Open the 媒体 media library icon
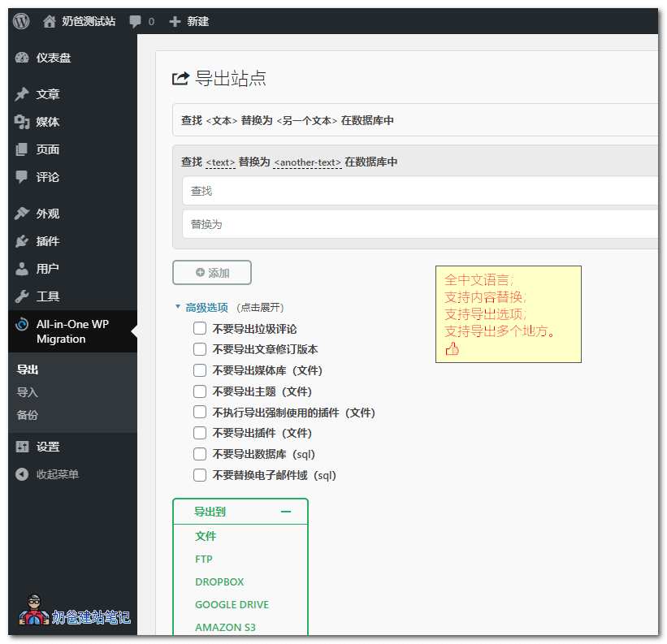 (x=20, y=122)
